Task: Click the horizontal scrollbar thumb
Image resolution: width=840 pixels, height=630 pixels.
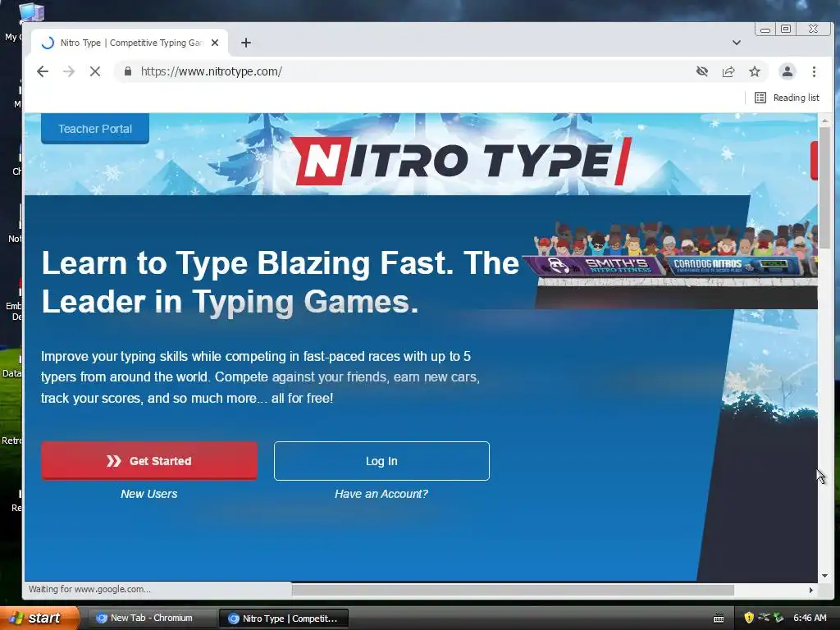Action: click(513, 590)
